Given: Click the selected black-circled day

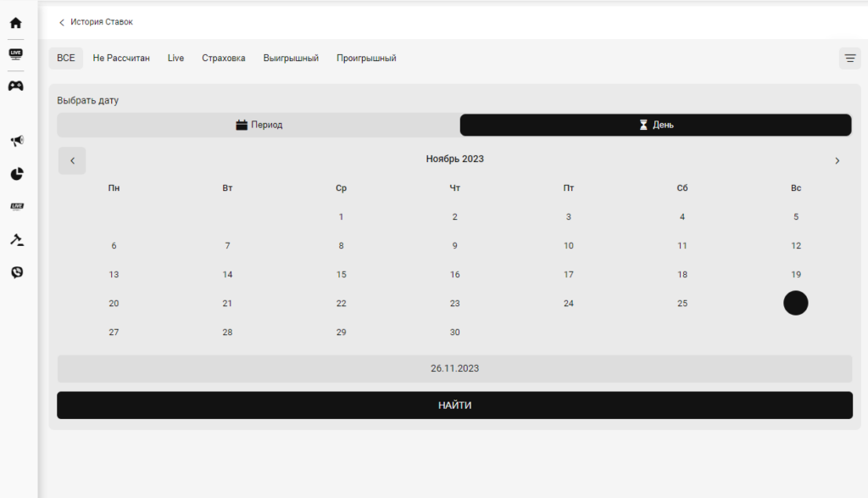Looking at the screenshot, I should coord(795,303).
